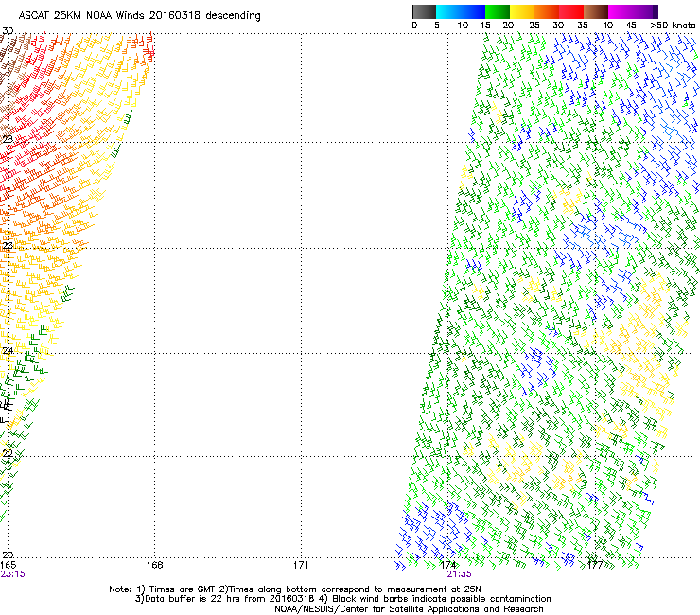
Task: Click the purple time label '23:15'
Action: pos(12,574)
